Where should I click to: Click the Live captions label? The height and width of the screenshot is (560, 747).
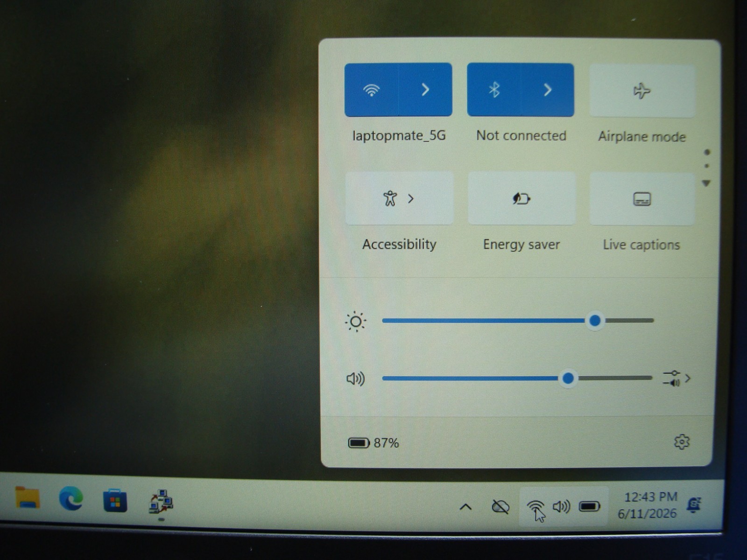coord(641,245)
